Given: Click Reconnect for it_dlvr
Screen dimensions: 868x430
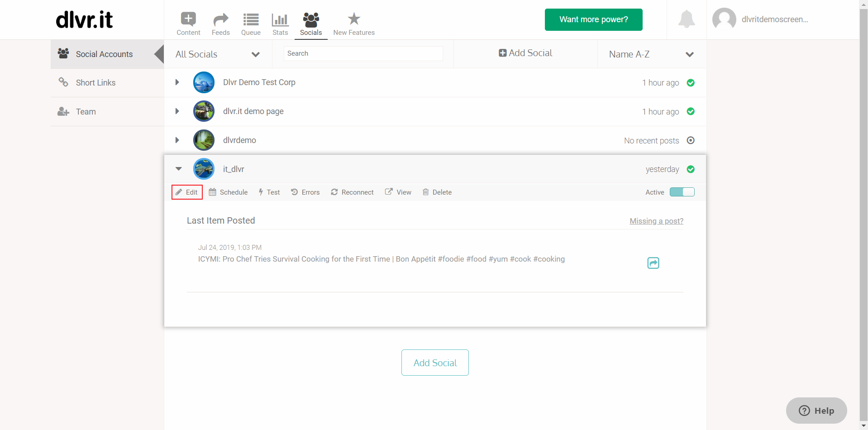Looking at the screenshot, I should click(x=352, y=192).
